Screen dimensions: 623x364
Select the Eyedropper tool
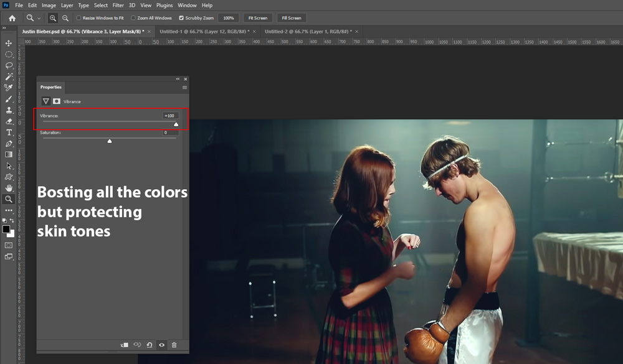coord(8,88)
